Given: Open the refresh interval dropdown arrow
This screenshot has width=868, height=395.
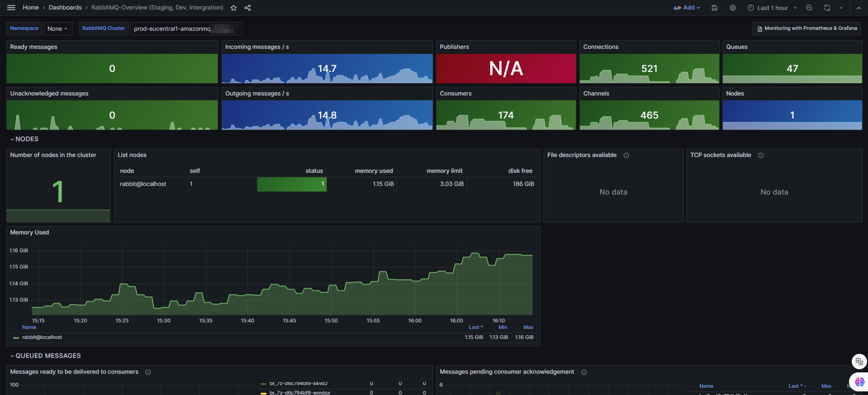Looking at the screenshot, I should pyautogui.click(x=841, y=8).
